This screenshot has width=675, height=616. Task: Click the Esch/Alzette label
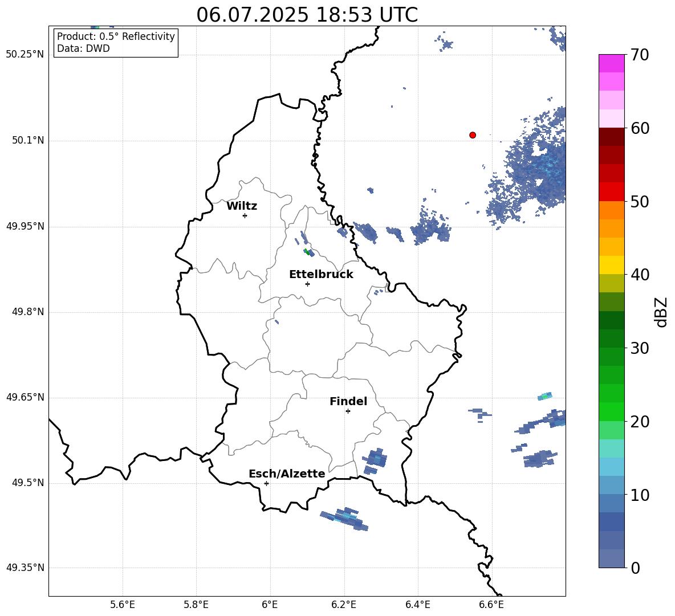point(287,474)
